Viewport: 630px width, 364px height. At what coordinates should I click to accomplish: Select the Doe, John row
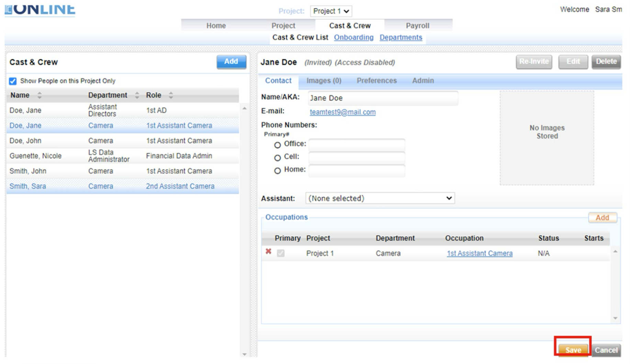click(122, 141)
